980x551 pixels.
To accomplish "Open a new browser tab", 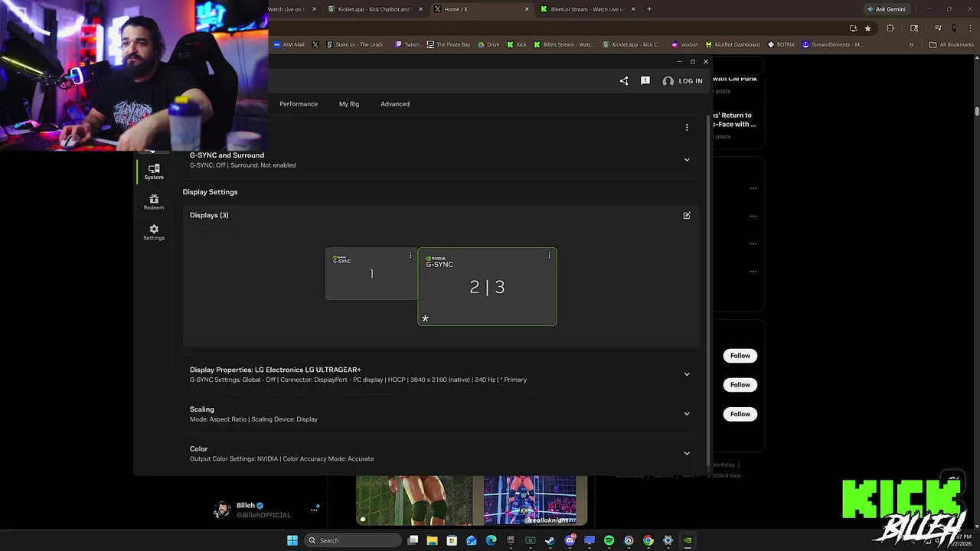I will coord(649,9).
